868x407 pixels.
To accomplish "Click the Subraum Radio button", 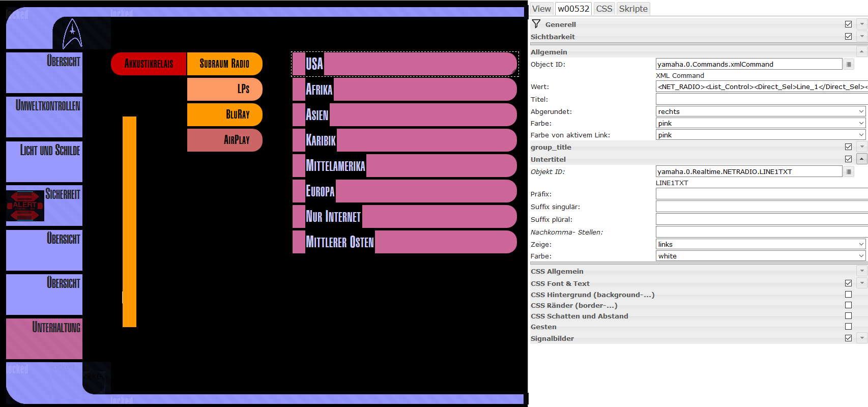I will click(x=224, y=64).
